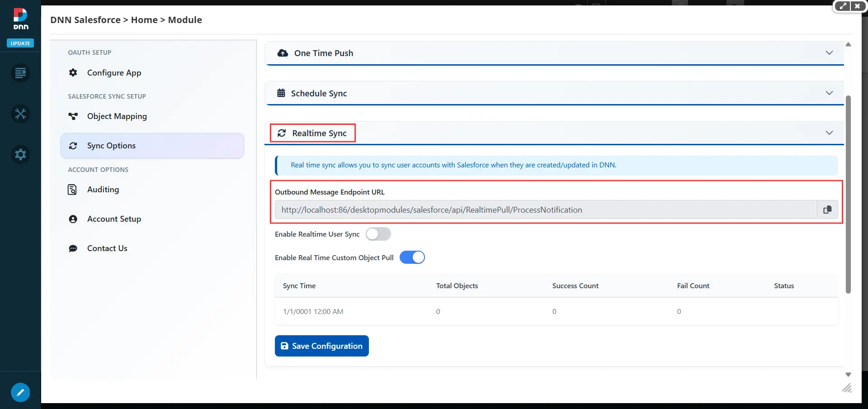Click the Contact Us chat bubble icon
This screenshot has width=868, height=409.
73,248
